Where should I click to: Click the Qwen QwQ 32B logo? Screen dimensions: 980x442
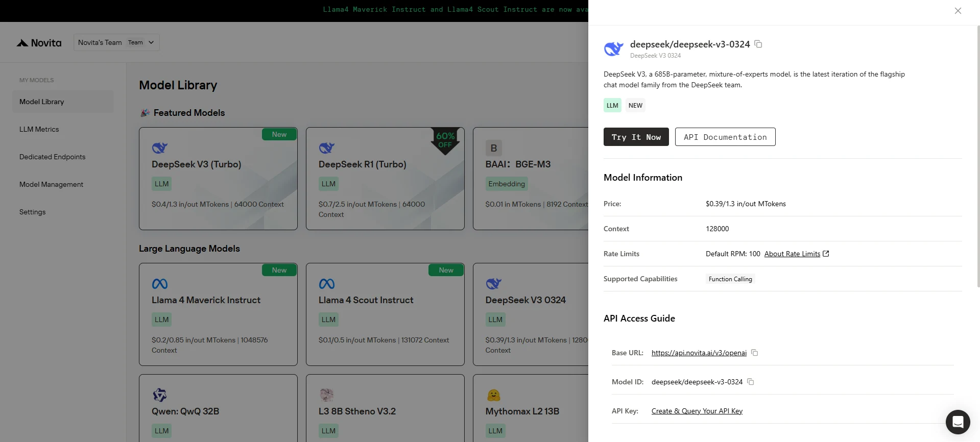pos(160,395)
